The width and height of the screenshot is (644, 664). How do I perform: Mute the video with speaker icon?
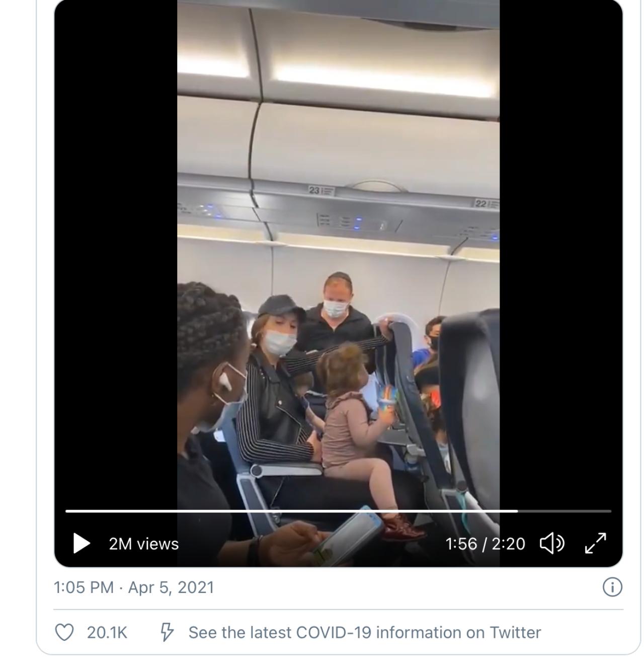[552, 544]
